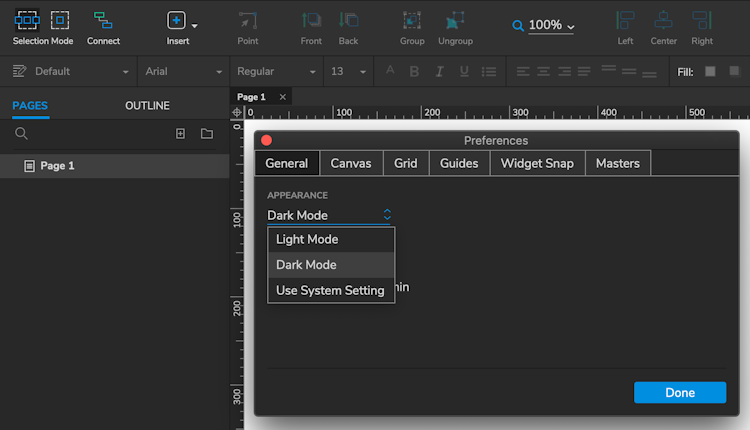Click the Add Folder icon in Pages

[206, 133]
